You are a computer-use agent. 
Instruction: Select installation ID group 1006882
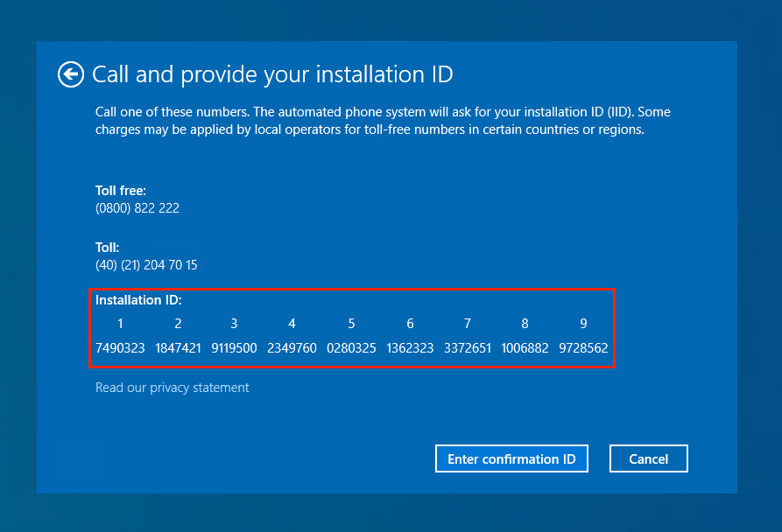pyautogui.click(x=525, y=348)
